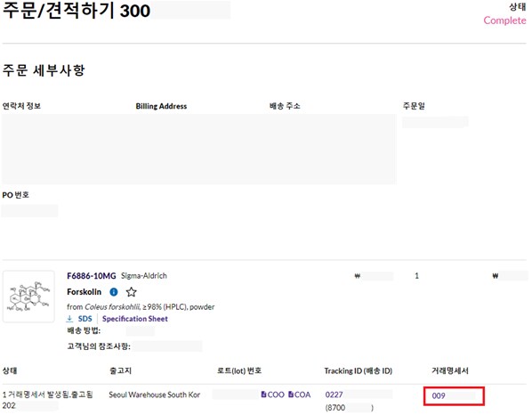Viewport: 532px width, 415px height.
Task: Open the Forskolin chemical structure thumbnail
Action: coord(28,297)
